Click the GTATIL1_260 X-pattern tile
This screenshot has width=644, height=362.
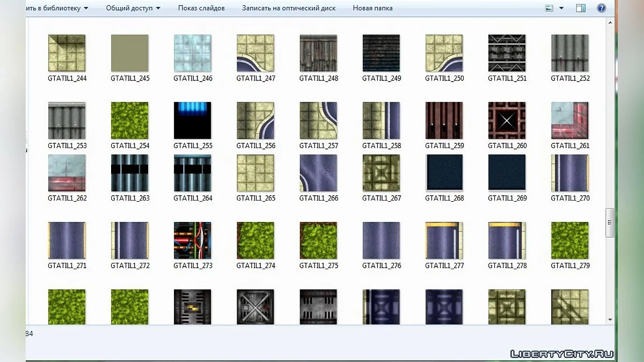(507, 121)
